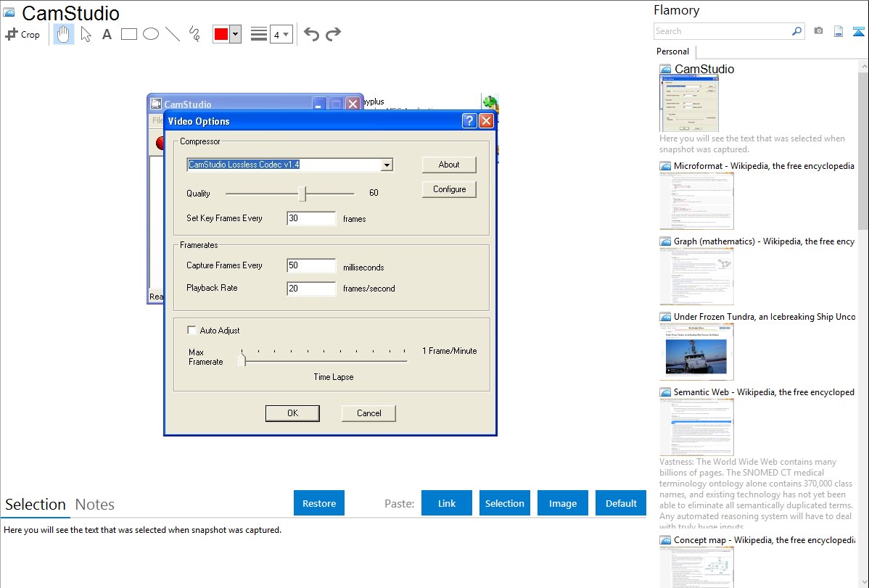Select the rectangle shape tool

pyautogui.click(x=128, y=34)
